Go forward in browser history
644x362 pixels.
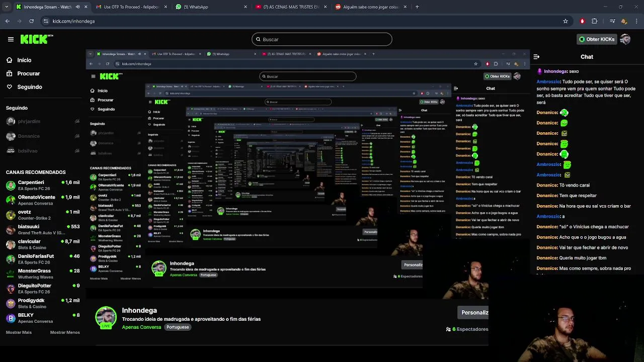pyautogui.click(x=19, y=21)
